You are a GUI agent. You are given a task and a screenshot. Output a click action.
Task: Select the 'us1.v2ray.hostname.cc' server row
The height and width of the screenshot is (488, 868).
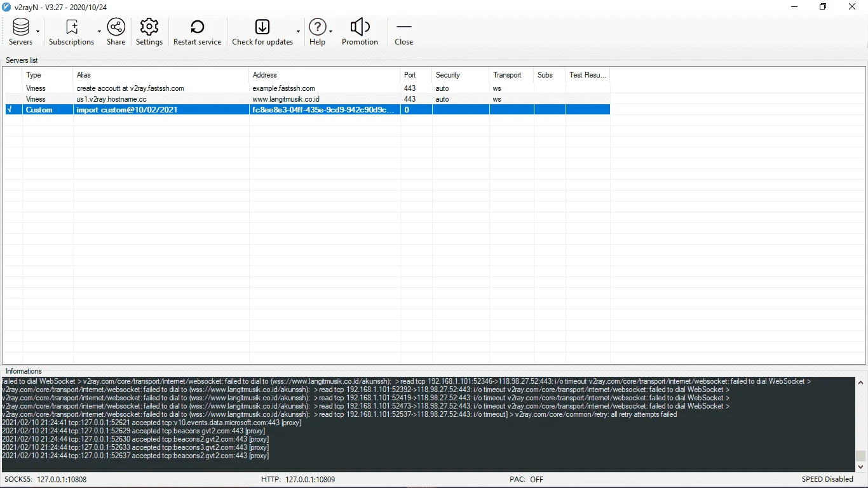(307, 99)
